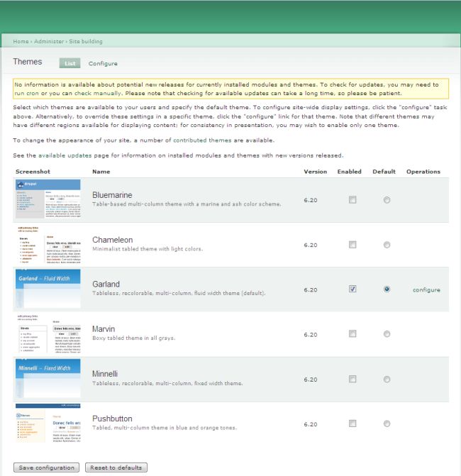
Task: Enable the Chameleon theme checkbox
Action: tap(352, 245)
